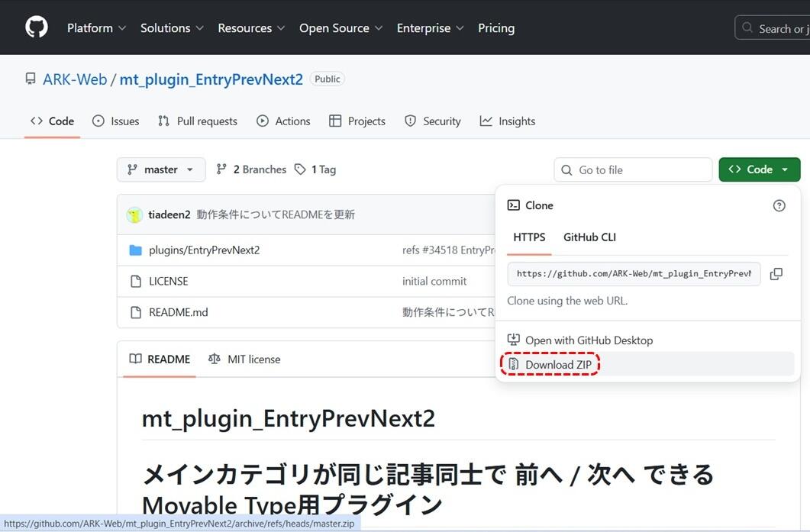Click the play icon on the Actions tab

(x=263, y=121)
